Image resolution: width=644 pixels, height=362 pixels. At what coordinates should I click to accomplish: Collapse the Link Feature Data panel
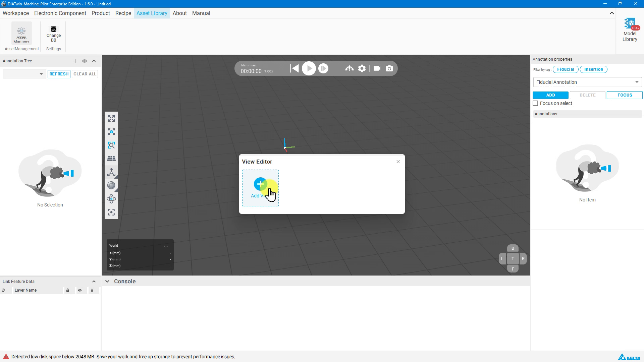point(94,282)
